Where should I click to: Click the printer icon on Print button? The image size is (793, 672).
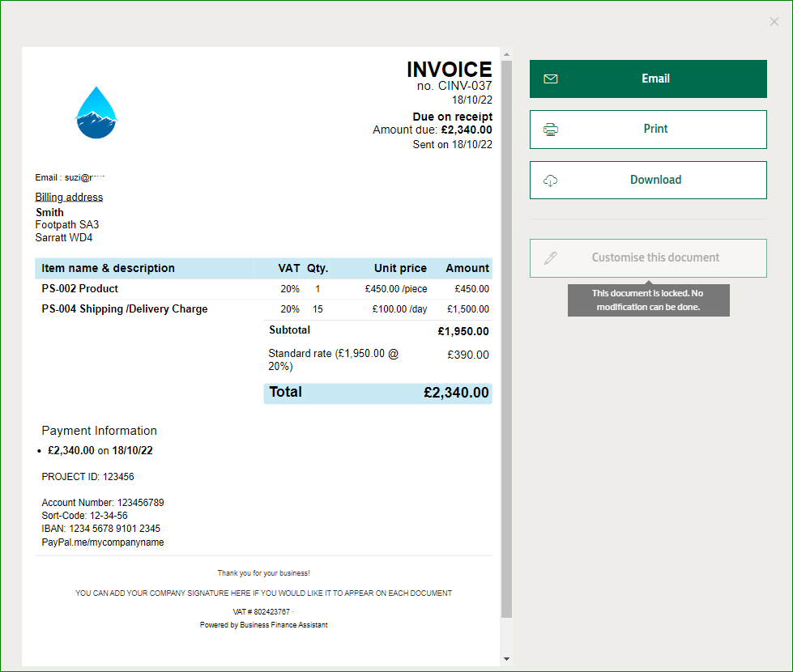pos(551,130)
